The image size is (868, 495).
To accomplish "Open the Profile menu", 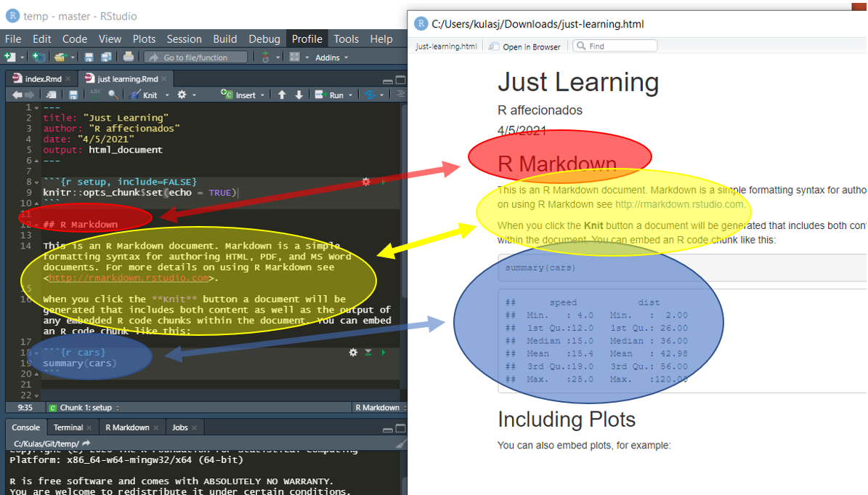I will point(307,39).
